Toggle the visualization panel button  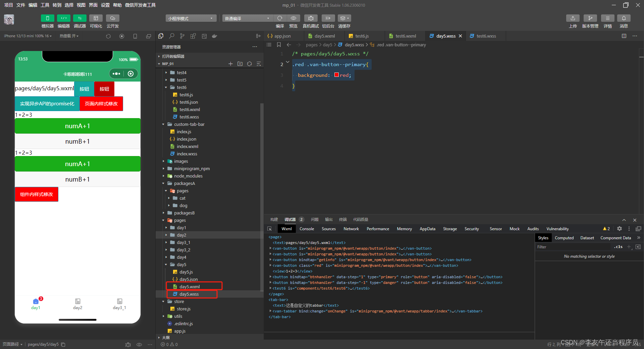(96, 18)
